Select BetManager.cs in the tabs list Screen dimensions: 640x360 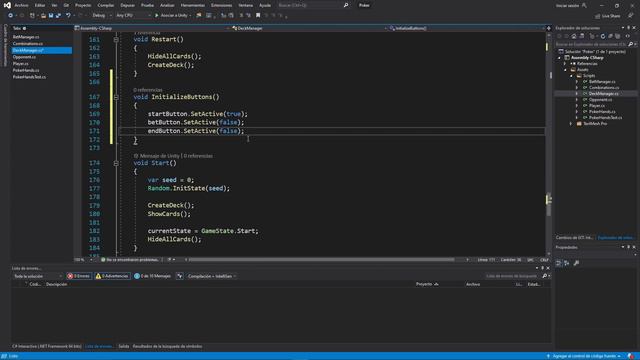[26, 37]
